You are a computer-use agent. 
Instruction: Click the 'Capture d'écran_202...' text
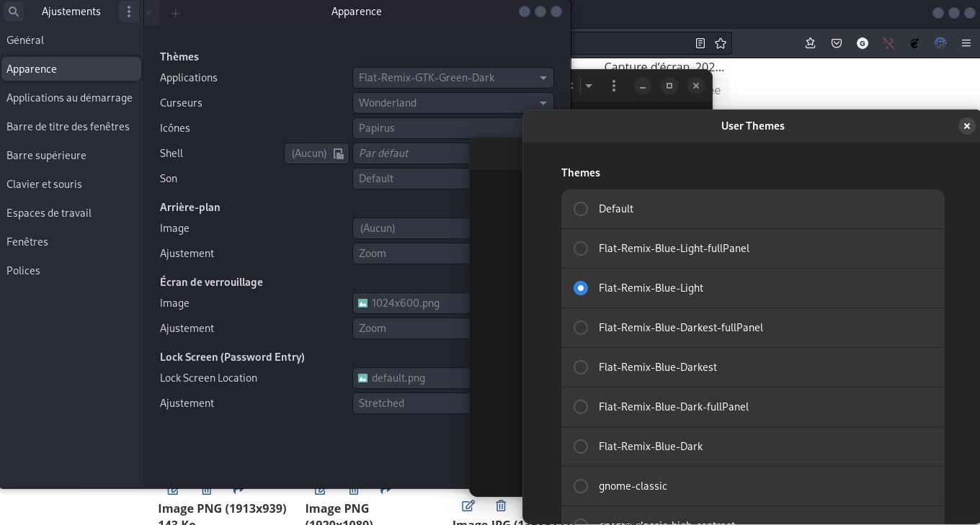coord(664,67)
